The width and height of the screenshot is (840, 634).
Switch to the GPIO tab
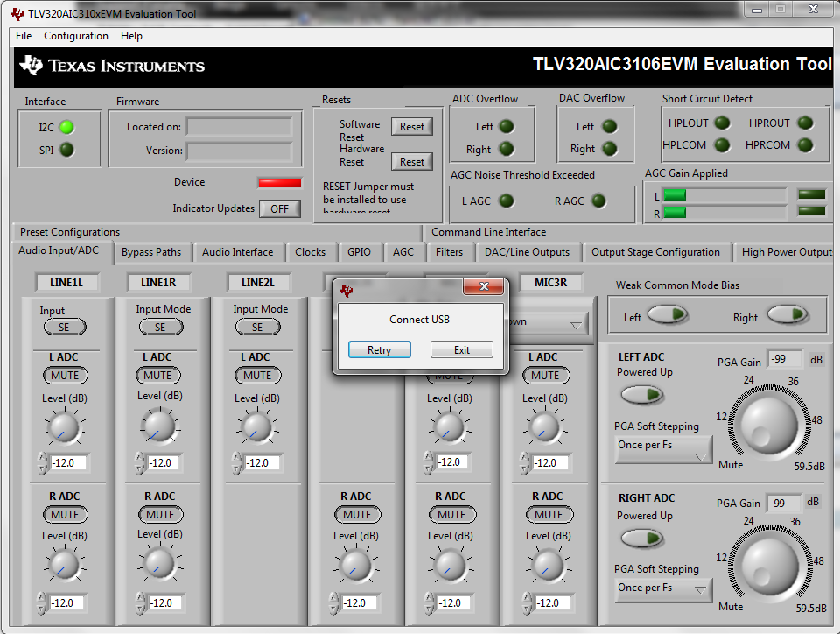(x=359, y=252)
